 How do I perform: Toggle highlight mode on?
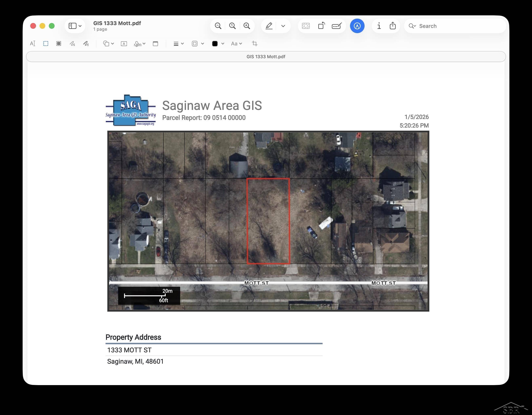[269, 26]
